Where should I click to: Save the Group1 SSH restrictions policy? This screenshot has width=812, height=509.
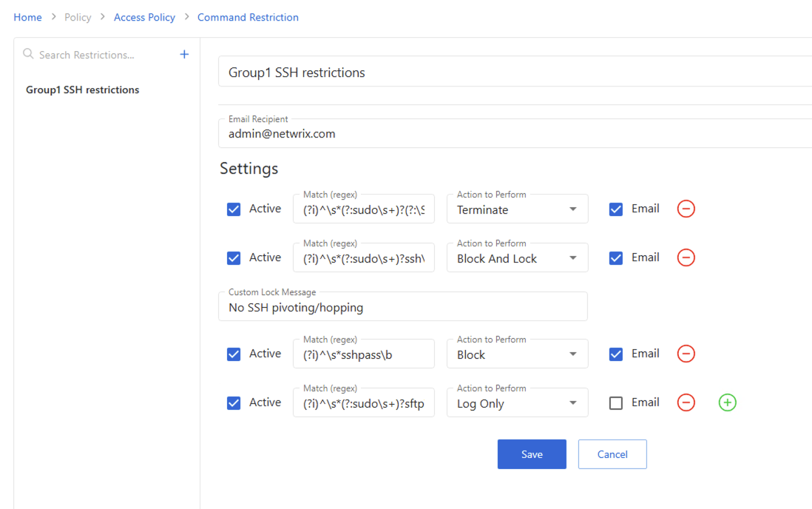pos(532,454)
